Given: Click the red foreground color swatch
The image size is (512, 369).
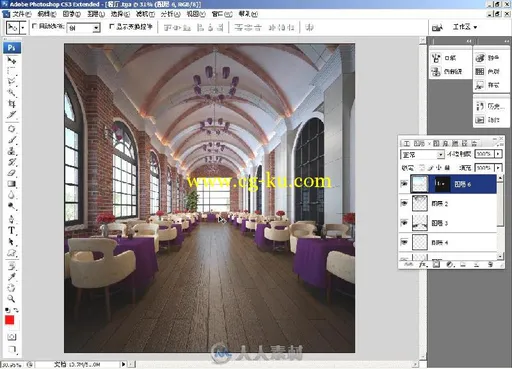Looking at the screenshot, I should pyautogui.click(x=10, y=320).
